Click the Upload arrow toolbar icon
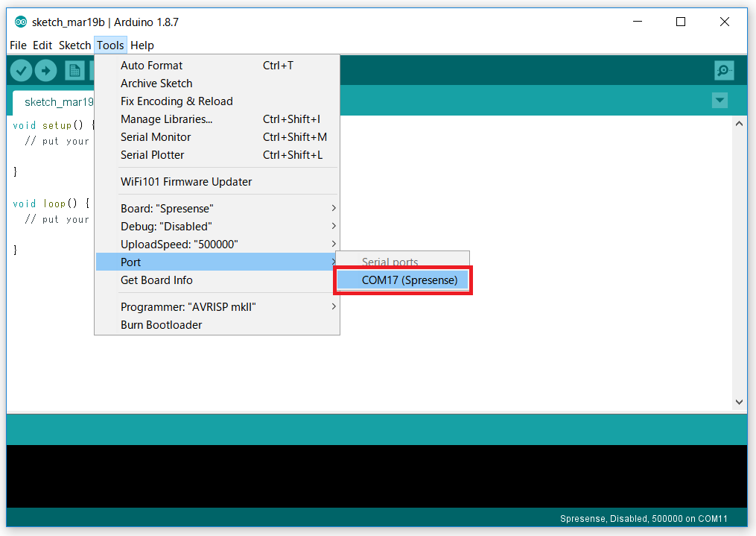The image size is (756, 536). point(45,71)
